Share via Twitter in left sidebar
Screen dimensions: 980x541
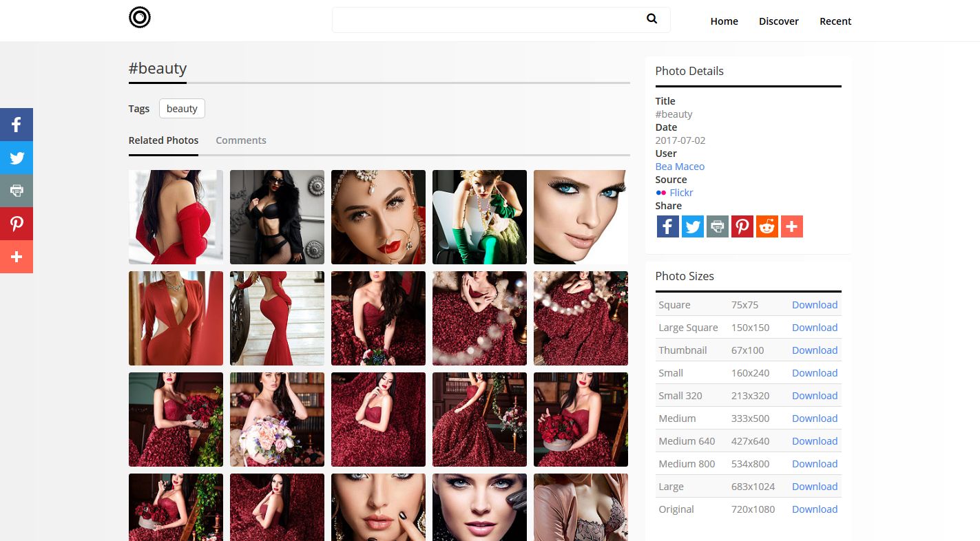(x=17, y=158)
